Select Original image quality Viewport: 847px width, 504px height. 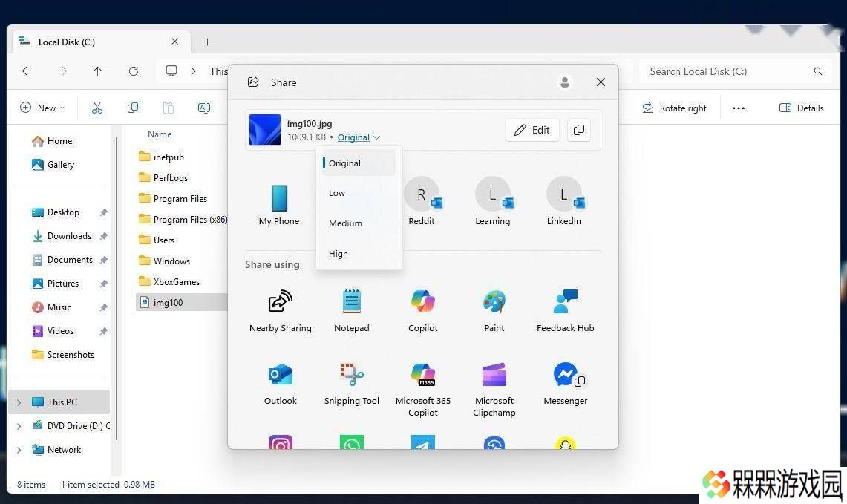tap(359, 163)
